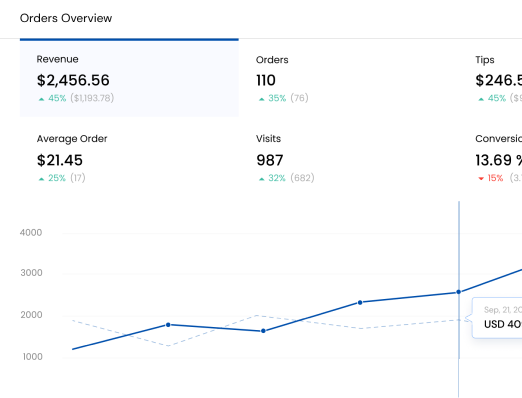This screenshot has height=398, width=522.
Task: Click the (682) previous visits value
Action: pyautogui.click(x=302, y=178)
